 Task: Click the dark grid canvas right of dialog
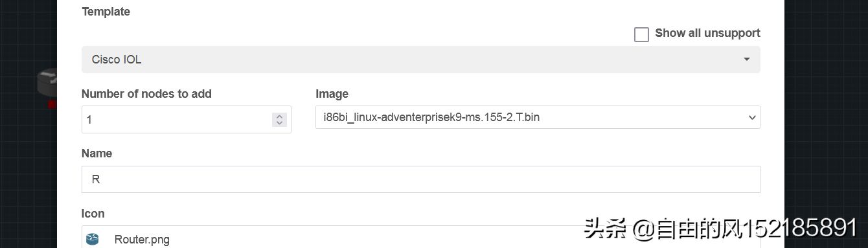click(x=826, y=97)
